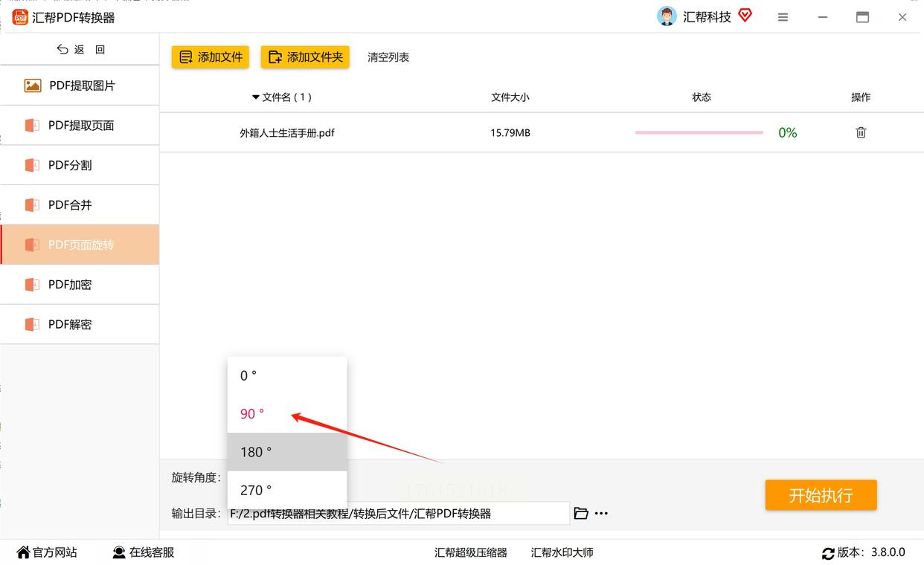Click the 开始执行 button

click(x=821, y=495)
